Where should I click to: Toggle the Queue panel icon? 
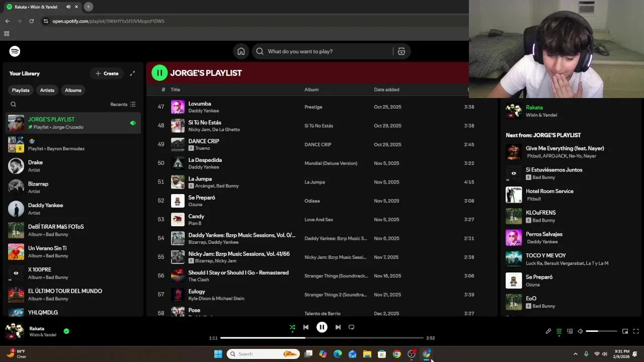point(559,331)
